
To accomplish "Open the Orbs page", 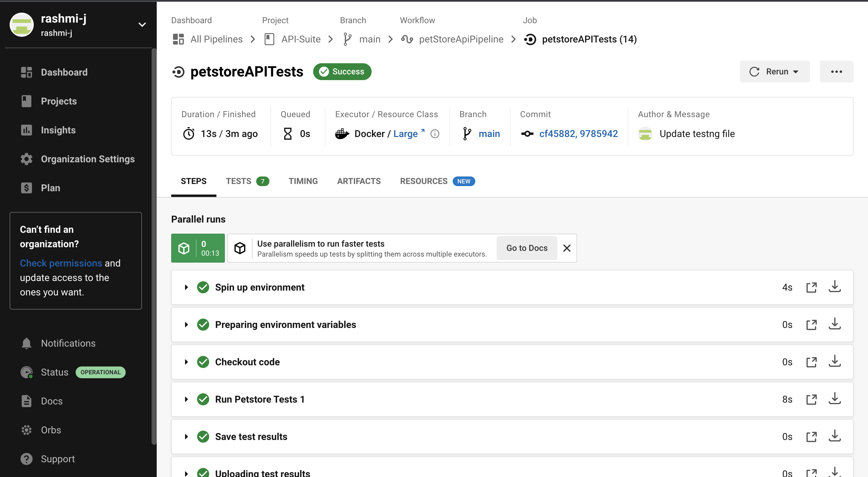I will pos(51,430).
